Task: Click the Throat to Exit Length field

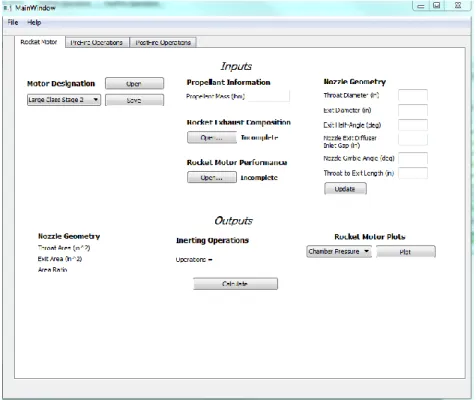Action: coord(413,173)
